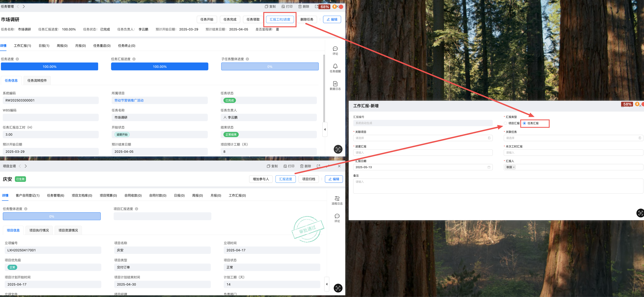Viewport: 644px width, 297px height.
Task: Click 汇报进度 button in 庆安 project
Action: 286,179
